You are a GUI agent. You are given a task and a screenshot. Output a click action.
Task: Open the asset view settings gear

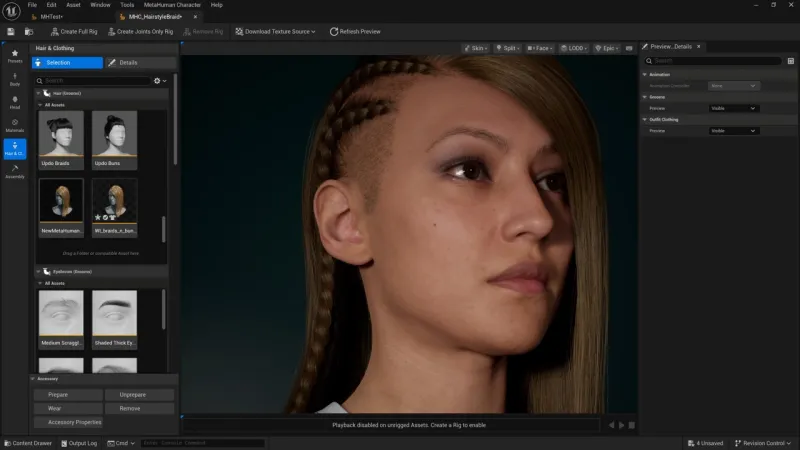pos(158,80)
